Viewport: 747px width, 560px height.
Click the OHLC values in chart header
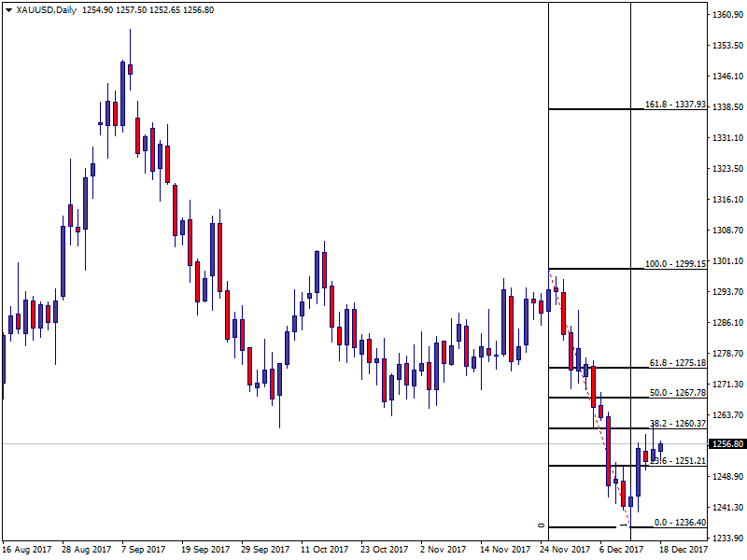coord(148,9)
